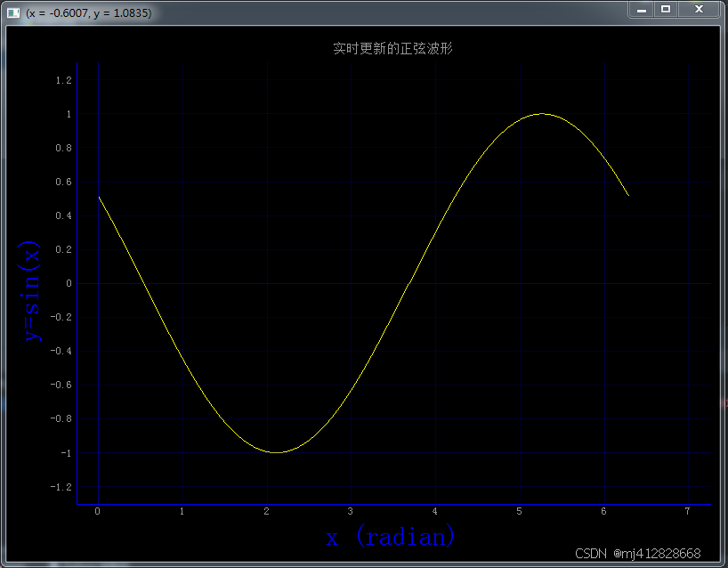Click x-axis tick label 5
728x568 pixels.
pyautogui.click(x=520, y=511)
